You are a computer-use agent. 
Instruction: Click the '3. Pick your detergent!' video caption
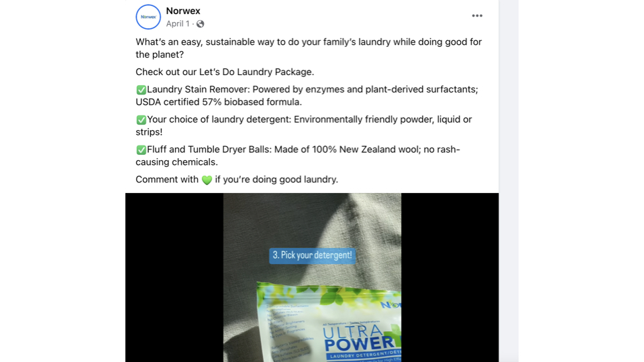coord(312,255)
